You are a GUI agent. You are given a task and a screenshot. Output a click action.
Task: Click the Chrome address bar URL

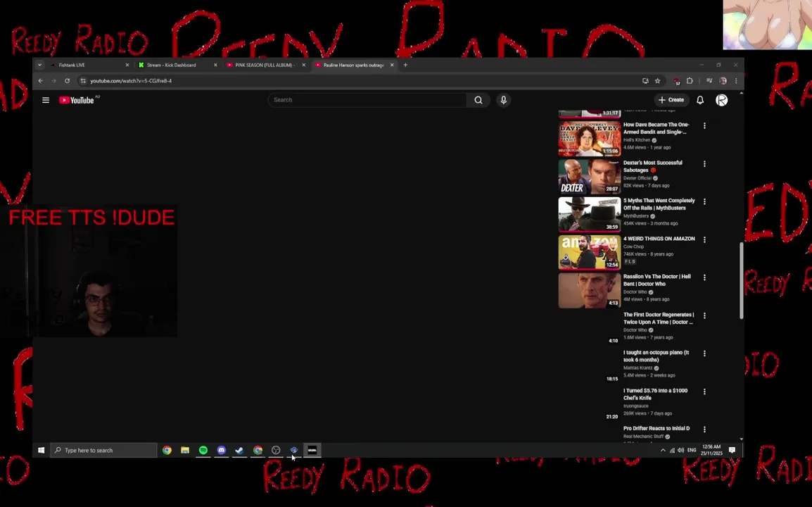(130, 81)
